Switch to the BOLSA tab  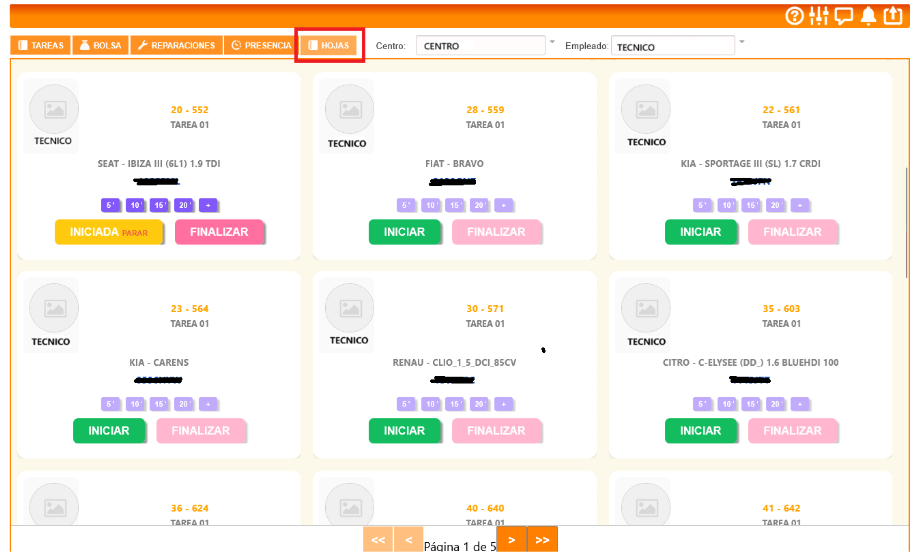coord(100,45)
